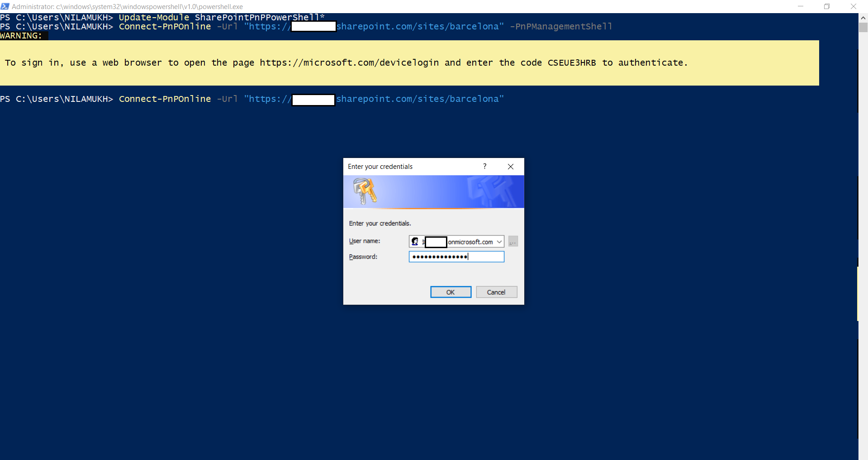Click the https://microsoft.com/devicelogin text
868x460 pixels.
[x=349, y=62]
